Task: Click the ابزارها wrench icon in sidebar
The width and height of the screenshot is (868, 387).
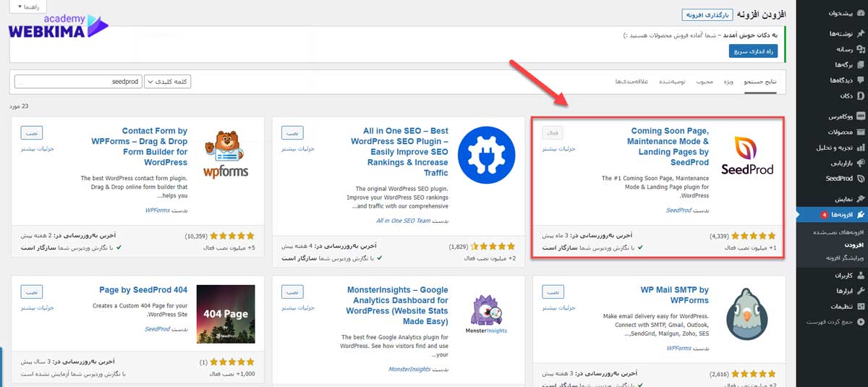Action: pos(860,291)
